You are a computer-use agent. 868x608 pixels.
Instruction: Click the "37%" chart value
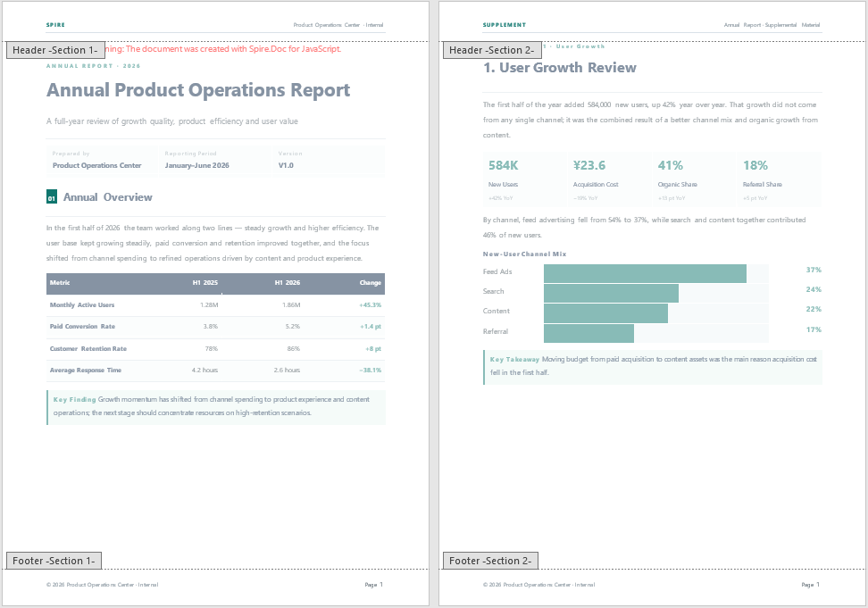[x=814, y=270]
